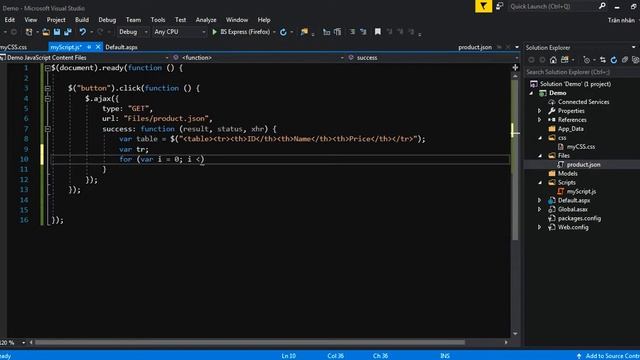
Task: Open Solution Explorer window options dropdown
Action: [634, 47]
